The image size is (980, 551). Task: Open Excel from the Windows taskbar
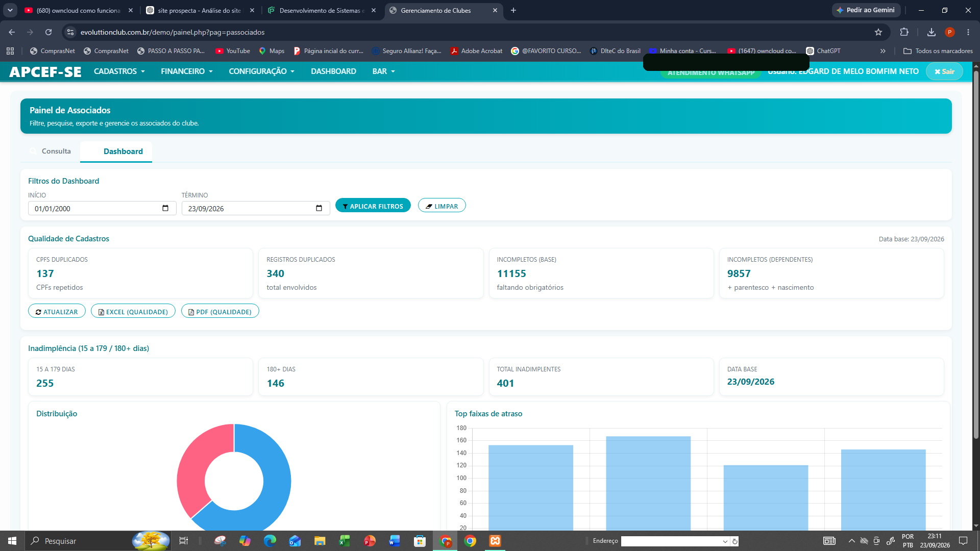(x=345, y=541)
